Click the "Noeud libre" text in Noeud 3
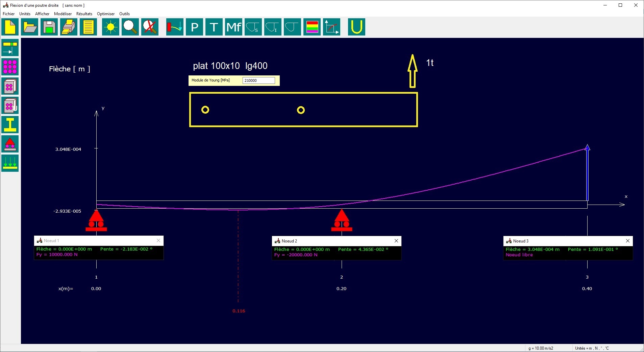This screenshot has width=644, height=352. coord(519,255)
